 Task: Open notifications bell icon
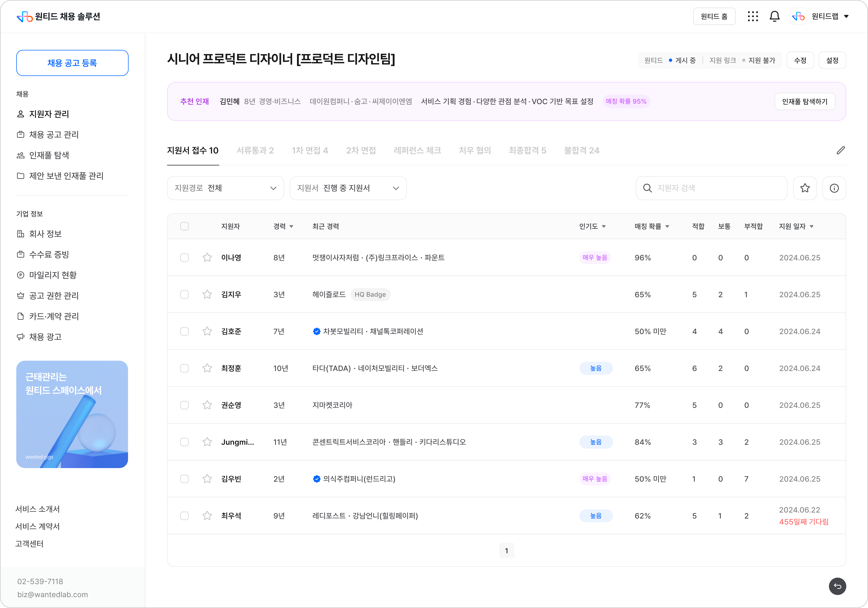tap(774, 16)
